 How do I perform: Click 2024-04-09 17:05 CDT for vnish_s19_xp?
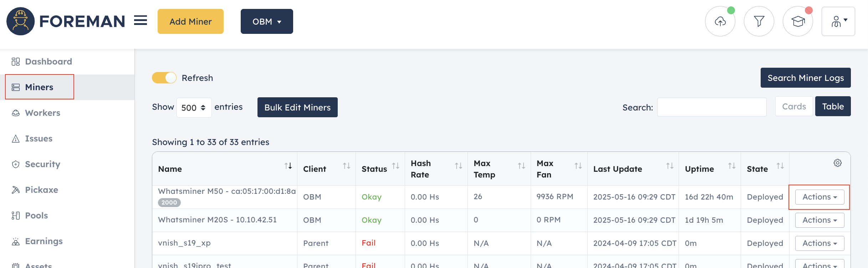635,243
